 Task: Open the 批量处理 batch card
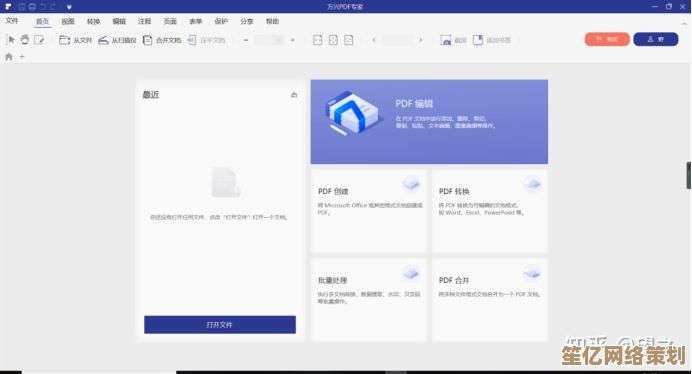369,299
